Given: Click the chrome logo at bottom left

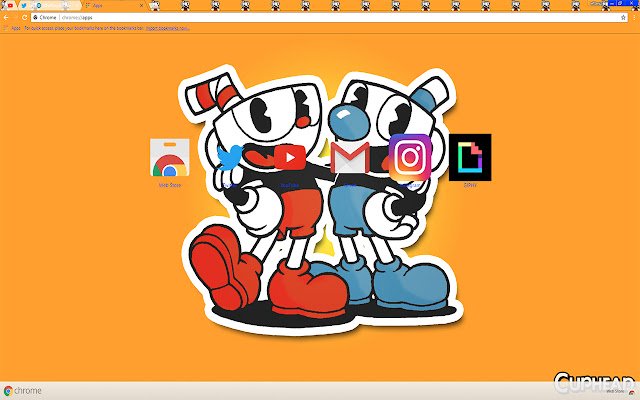Looking at the screenshot, I should 23,391.
